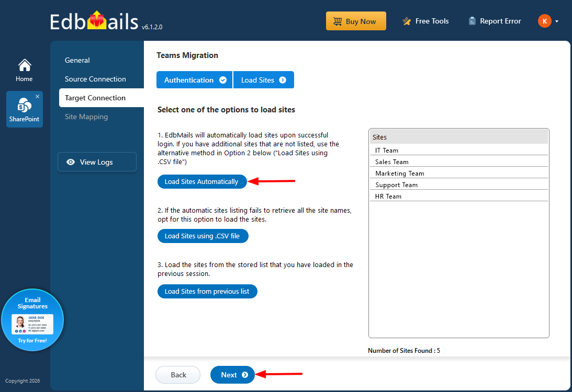Click Load Sites Automatically
Screen dimensions: 572x392
coord(202,181)
